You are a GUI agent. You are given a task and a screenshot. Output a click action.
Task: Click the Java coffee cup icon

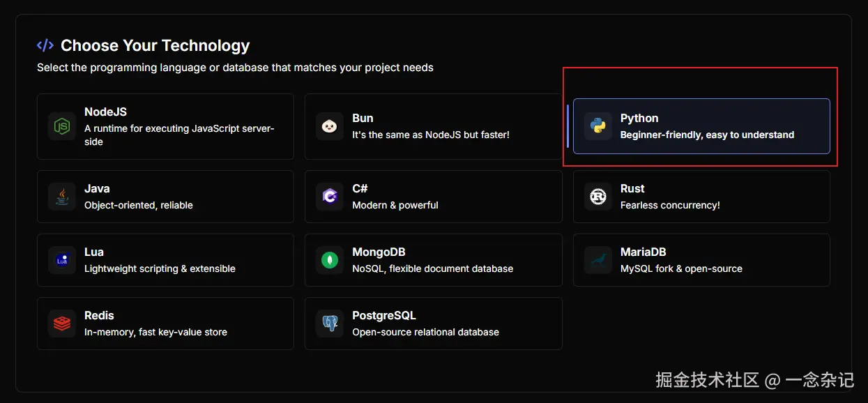coord(62,197)
